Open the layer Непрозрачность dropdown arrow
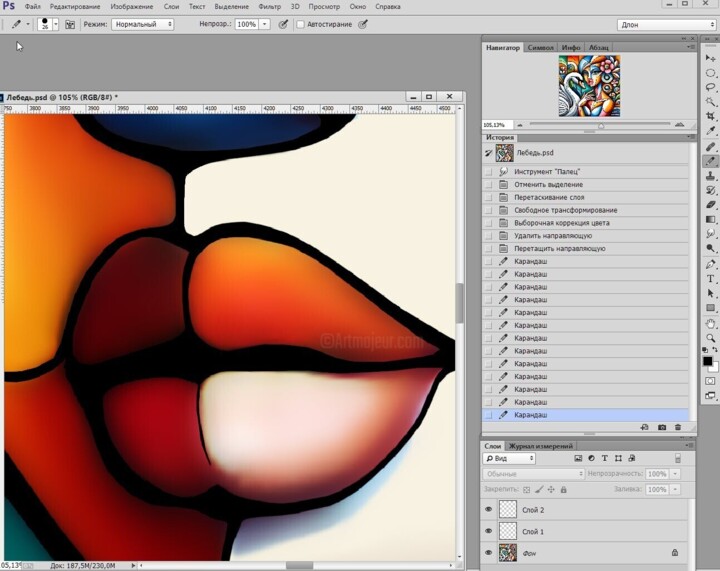 coord(675,474)
